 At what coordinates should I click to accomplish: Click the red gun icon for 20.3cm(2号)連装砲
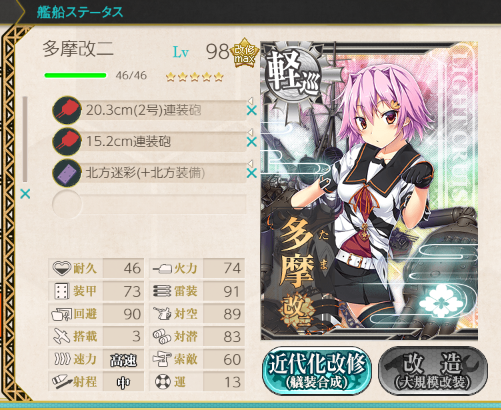pyautogui.click(x=67, y=110)
